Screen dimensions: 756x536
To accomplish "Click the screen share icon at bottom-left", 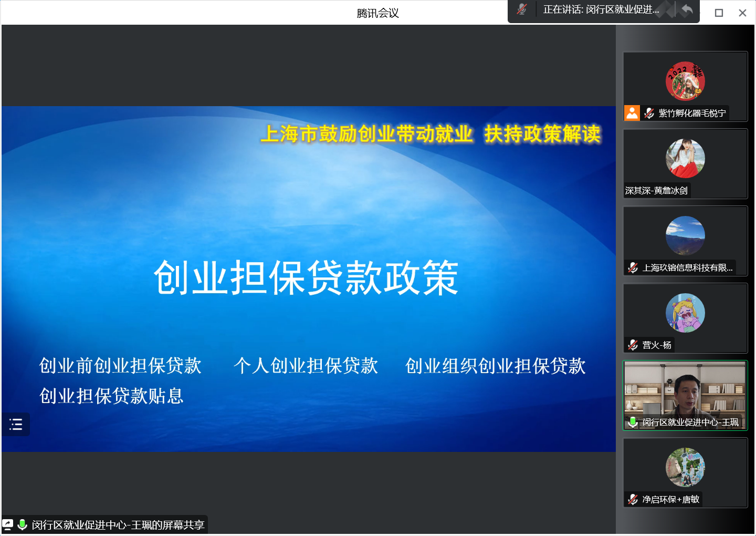I will (8, 524).
